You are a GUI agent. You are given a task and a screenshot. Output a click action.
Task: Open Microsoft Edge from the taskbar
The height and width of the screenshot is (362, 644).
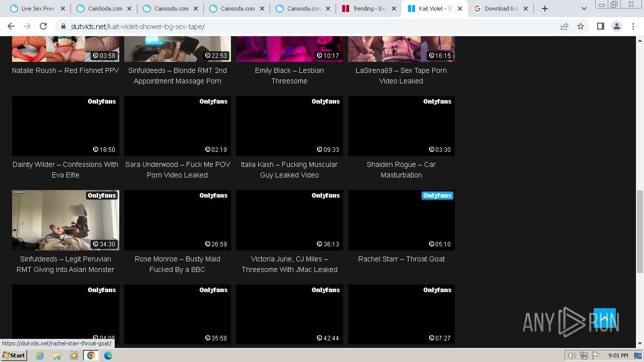coord(108,355)
